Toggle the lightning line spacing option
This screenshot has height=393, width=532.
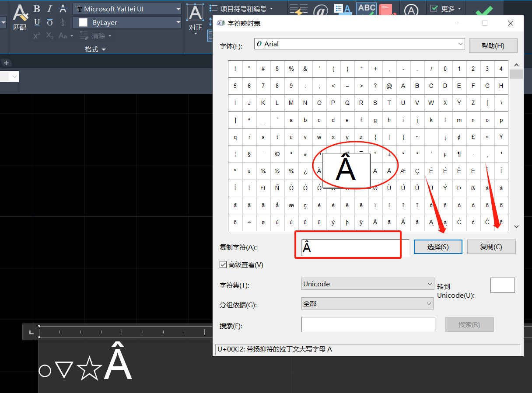[x=299, y=10]
